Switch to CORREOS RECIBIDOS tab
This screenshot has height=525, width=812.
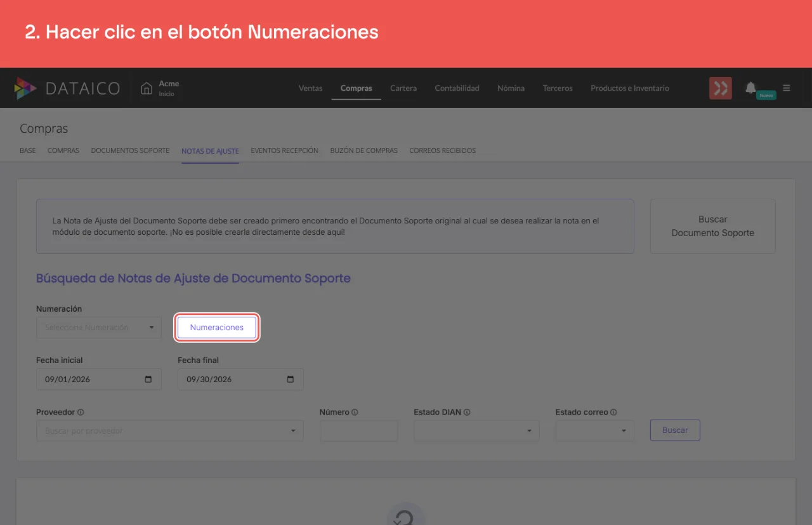click(x=442, y=151)
